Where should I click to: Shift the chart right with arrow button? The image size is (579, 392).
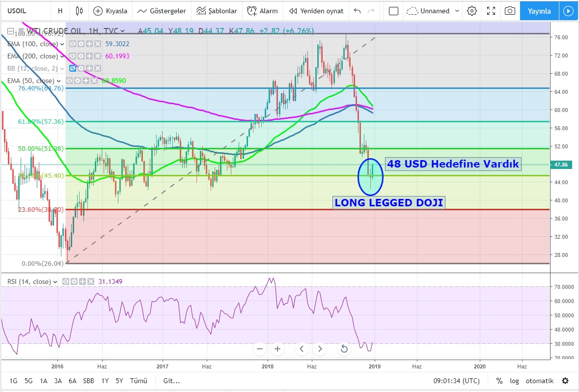pos(320,349)
